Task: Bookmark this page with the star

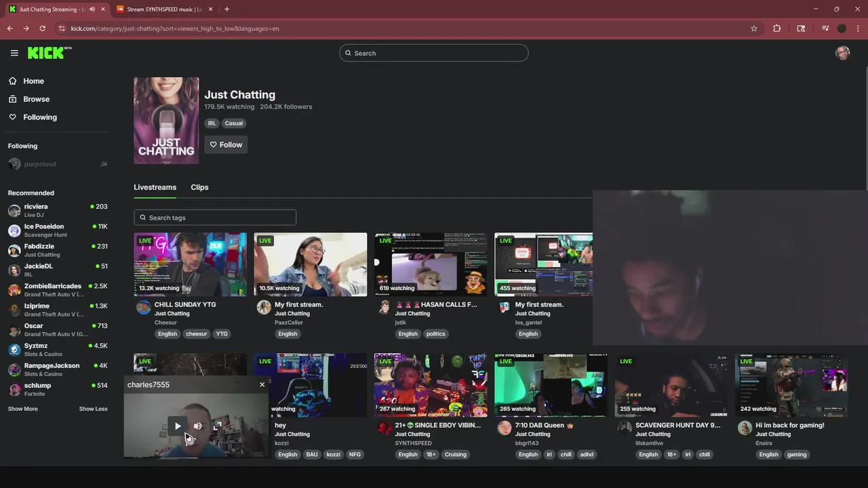Action: (x=753, y=28)
